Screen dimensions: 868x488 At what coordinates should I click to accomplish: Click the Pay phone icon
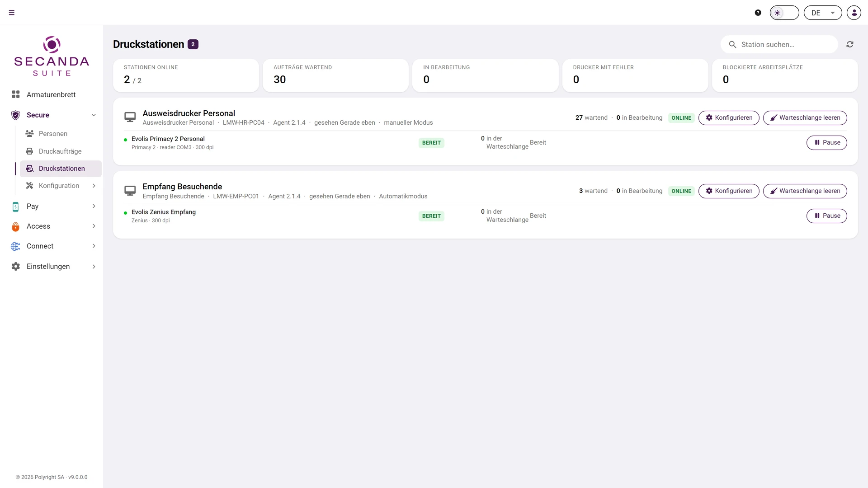coord(16,206)
